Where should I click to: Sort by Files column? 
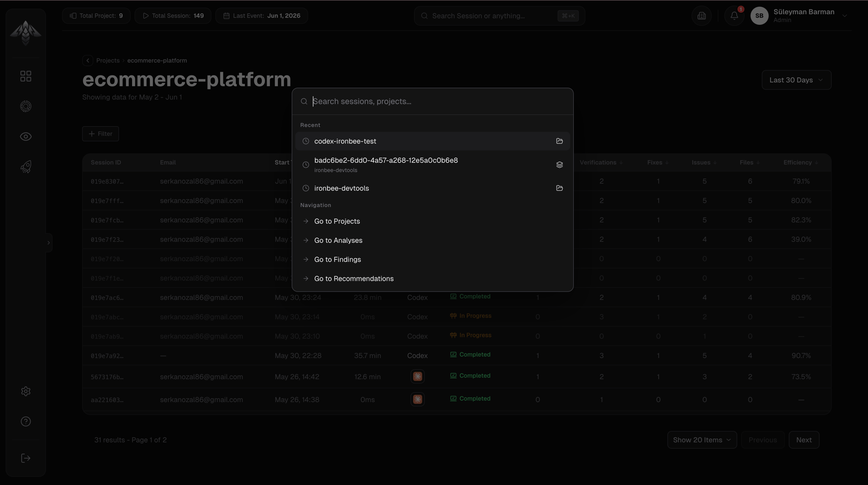[x=750, y=163]
